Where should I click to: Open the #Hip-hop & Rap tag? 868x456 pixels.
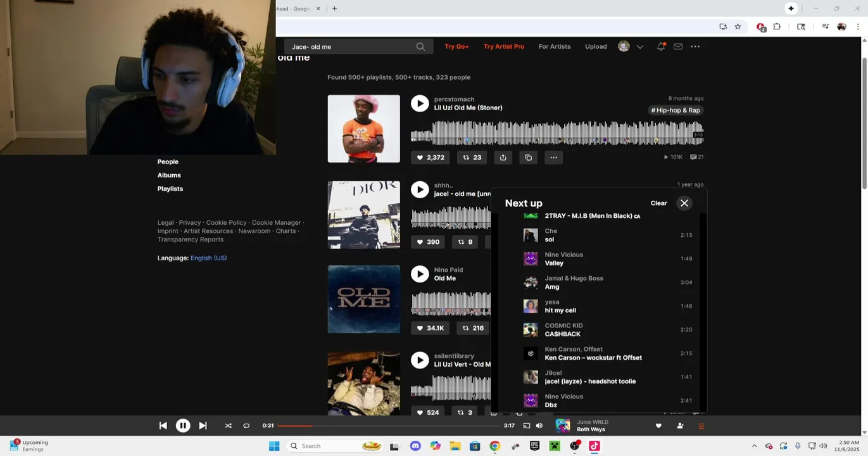coord(676,110)
